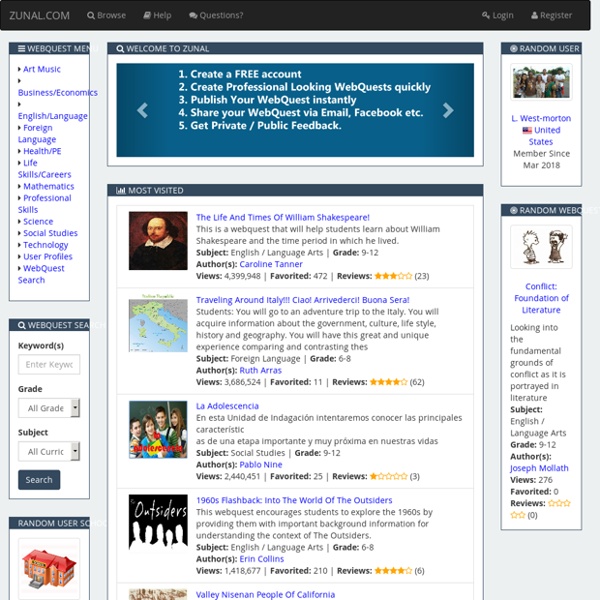This screenshot has height=600, width=600.
Task: Click the Italy map thumbnail
Action: pyautogui.click(x=158, y=323)
